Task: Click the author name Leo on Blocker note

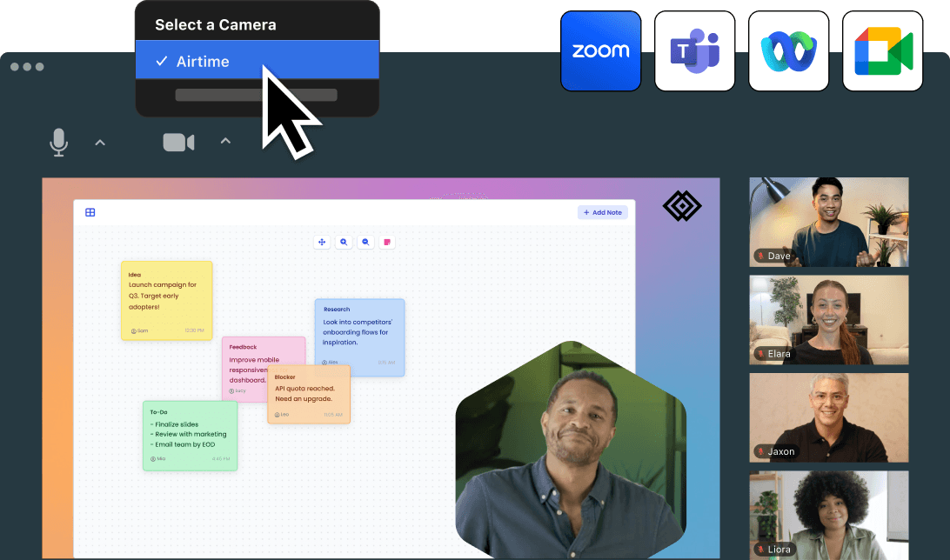Action: (x=284, y=415)
